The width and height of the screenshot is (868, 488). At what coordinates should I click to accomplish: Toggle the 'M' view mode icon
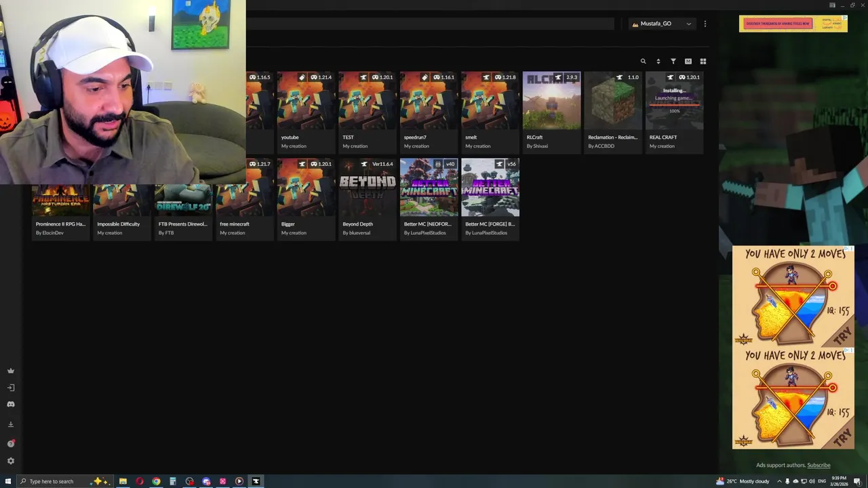tap(688, 61)
